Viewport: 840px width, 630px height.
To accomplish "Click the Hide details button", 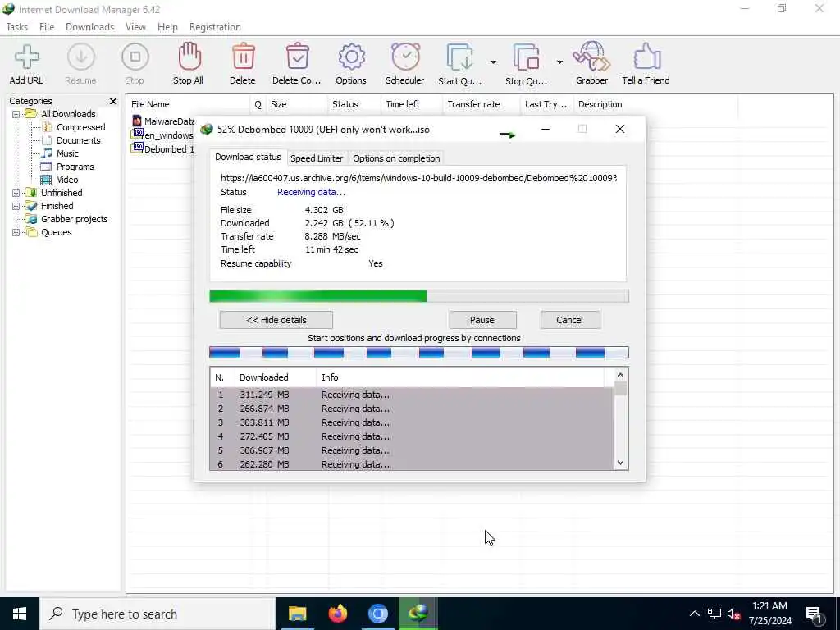I will tap(276, 320).
